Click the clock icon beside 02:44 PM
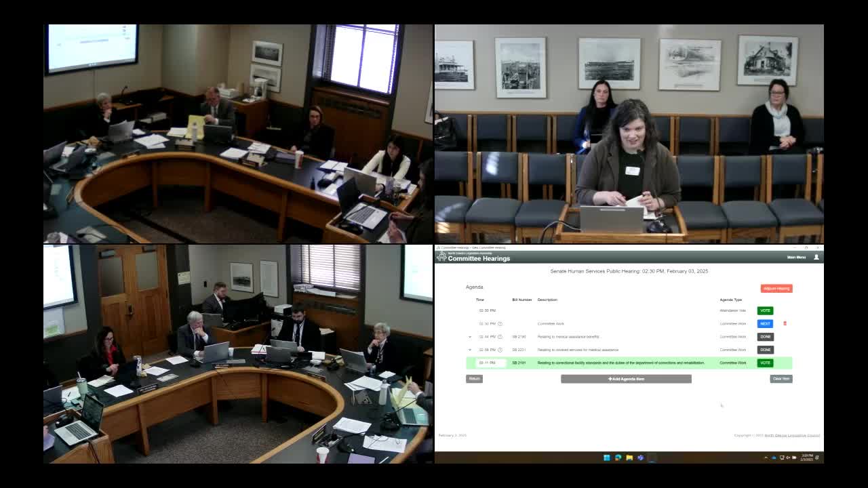The height and width of the screenshot is (488, 868). pos(500,337)
